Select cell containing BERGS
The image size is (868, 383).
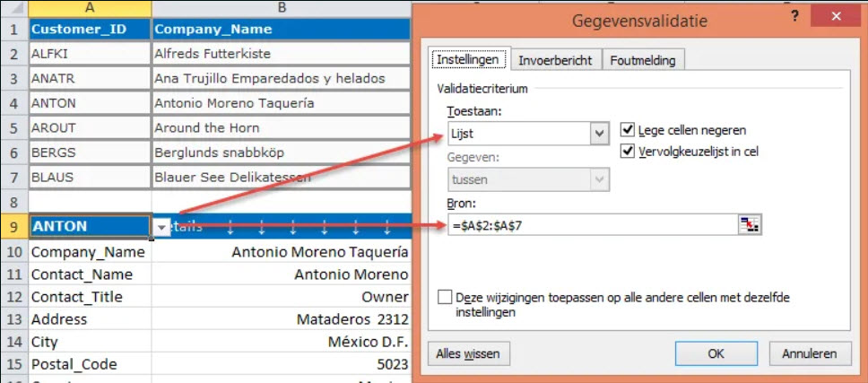tap(90, 152)
